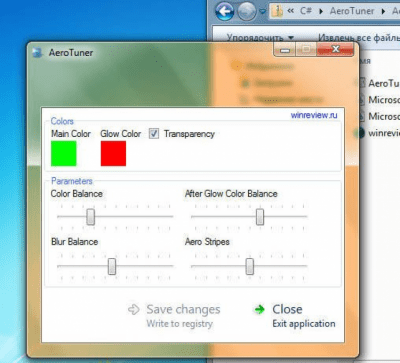Viewport: 400px width, 363px height.
Task: Click the Blur Balance slider handle
Action: click(x=112, y=266)
